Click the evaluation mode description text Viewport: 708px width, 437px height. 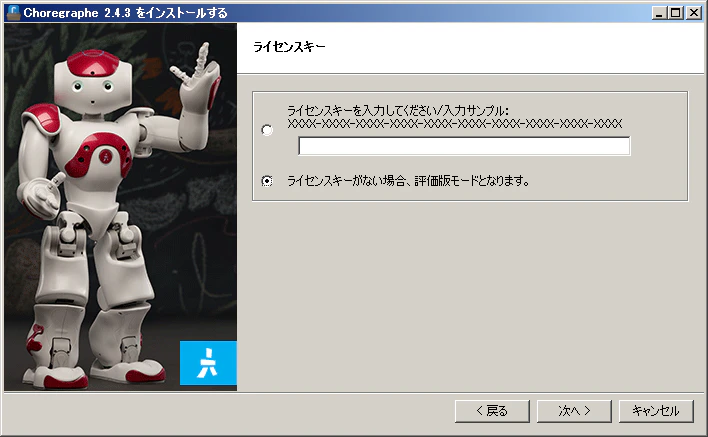(408, 181)
